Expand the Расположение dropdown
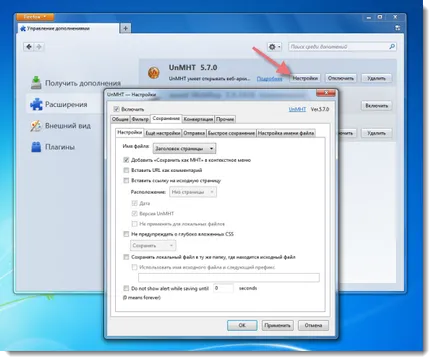 click(x=193, y=192)
